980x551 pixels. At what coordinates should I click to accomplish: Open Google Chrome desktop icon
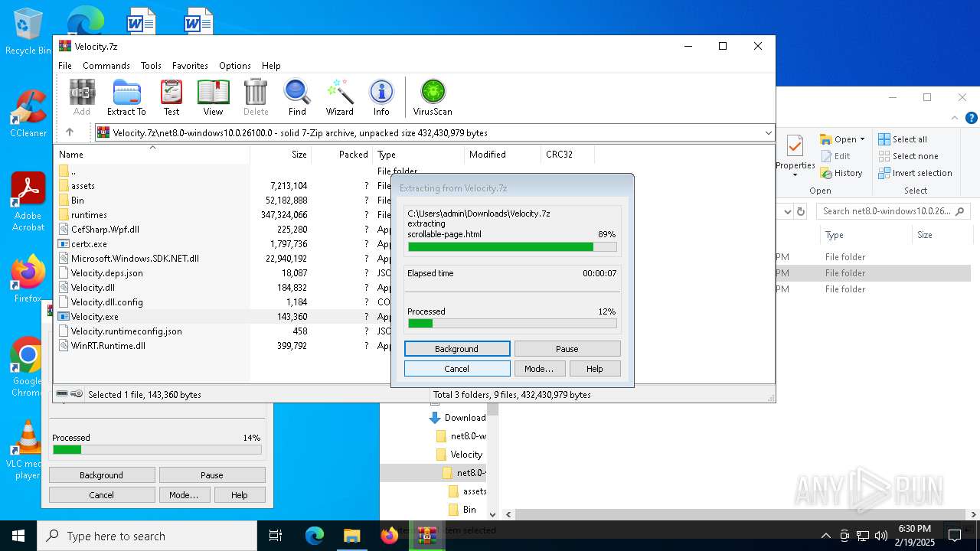click(x=28, y=367)
